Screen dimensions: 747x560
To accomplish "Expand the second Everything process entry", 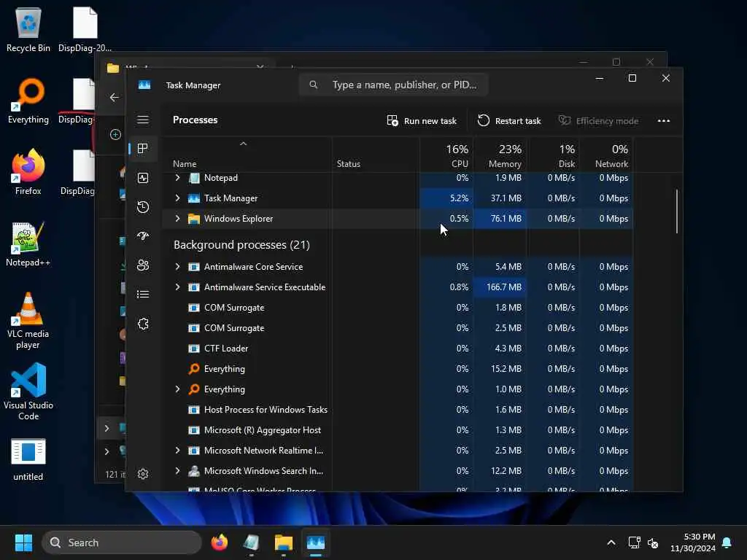I will 178,389.
